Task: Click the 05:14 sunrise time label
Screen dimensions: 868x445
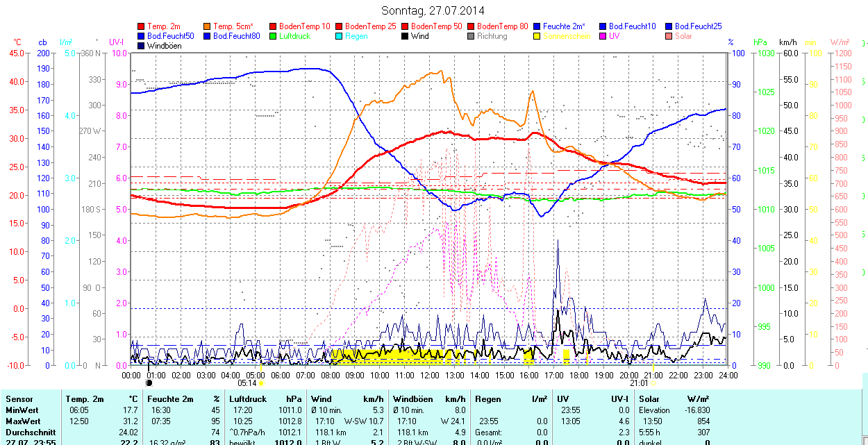Action: pos(247,383)
